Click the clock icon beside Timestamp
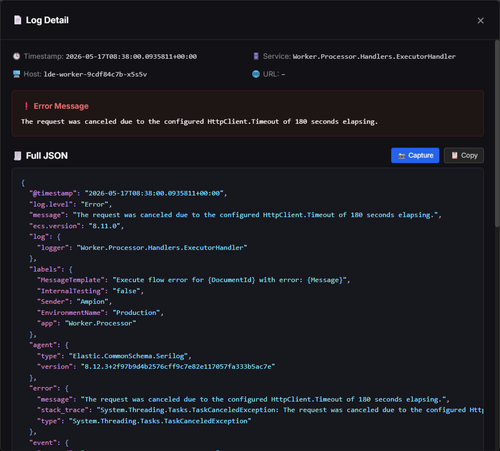 click(x=16, y=56)
